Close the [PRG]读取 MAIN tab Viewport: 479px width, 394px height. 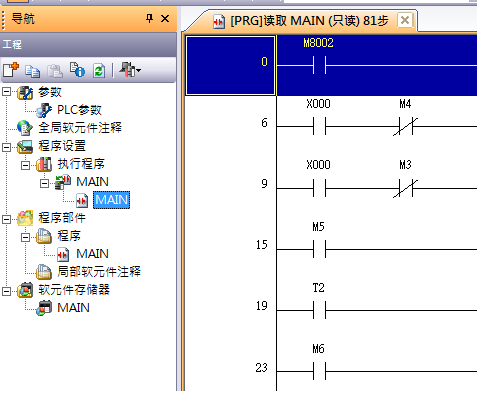point(405,20)
